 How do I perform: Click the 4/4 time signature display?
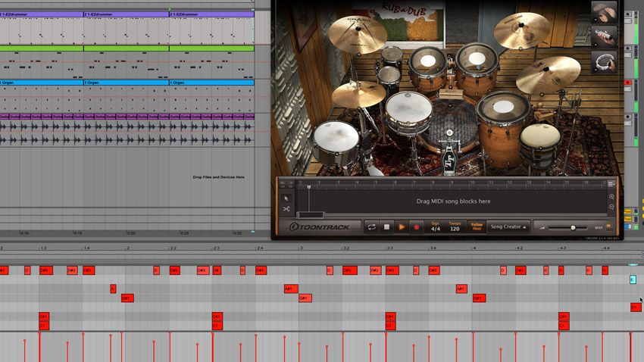[x=436, y=226]
